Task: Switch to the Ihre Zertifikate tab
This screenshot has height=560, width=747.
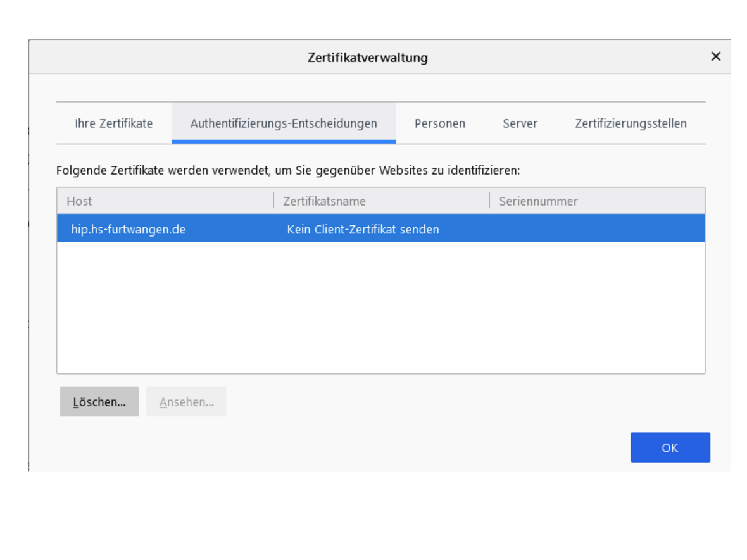Action: 114,123
